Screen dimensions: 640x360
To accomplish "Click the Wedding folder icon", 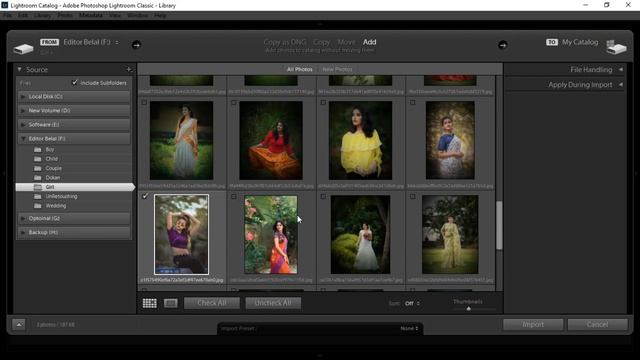I will coord(38,206).
